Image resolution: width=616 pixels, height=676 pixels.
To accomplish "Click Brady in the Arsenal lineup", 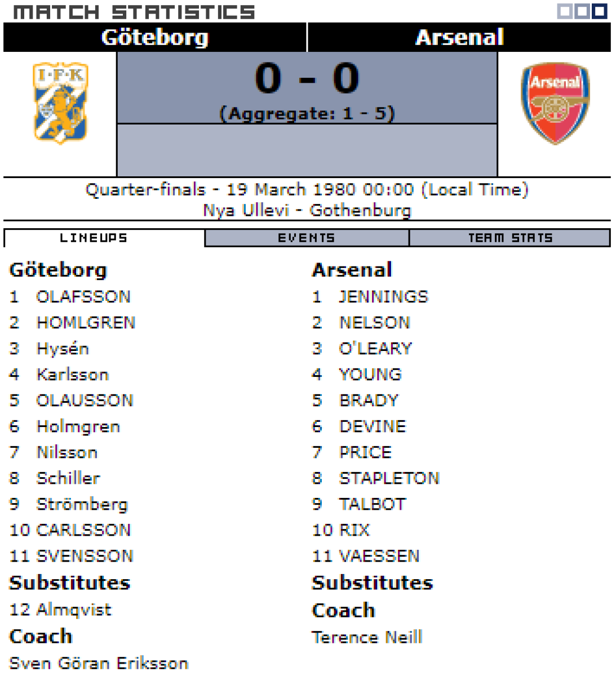I will (x=369, y=401).
